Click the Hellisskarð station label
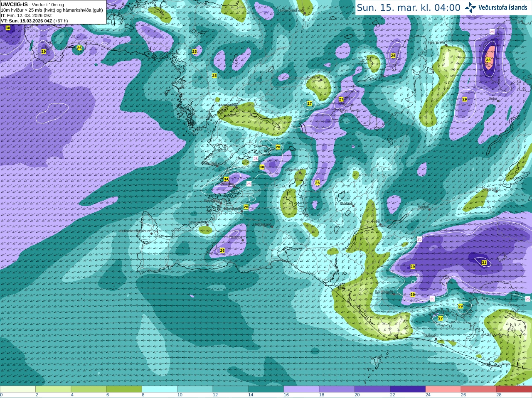Image resolution: width=532 pixels, height=398 pixels. click(262, 224)
